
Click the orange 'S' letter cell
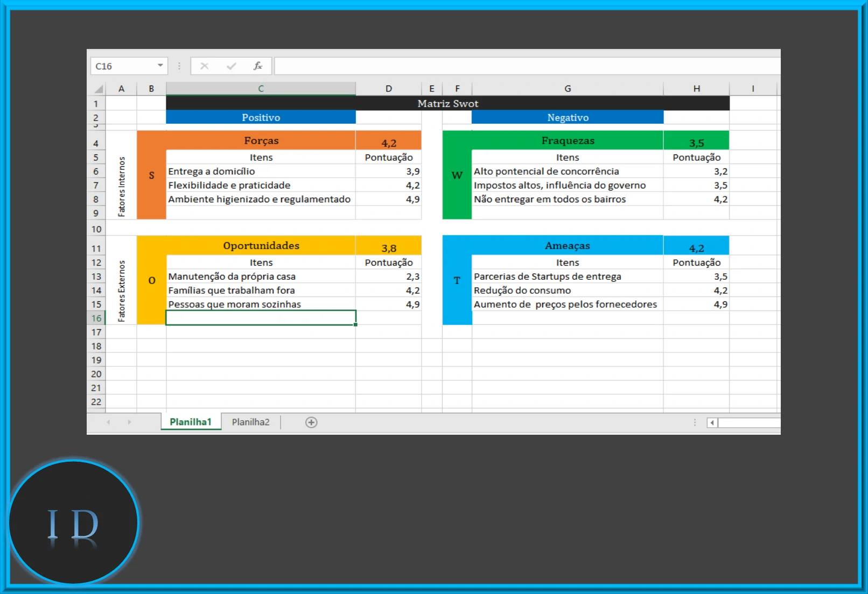pyautogui.click(x=151, y=175)
